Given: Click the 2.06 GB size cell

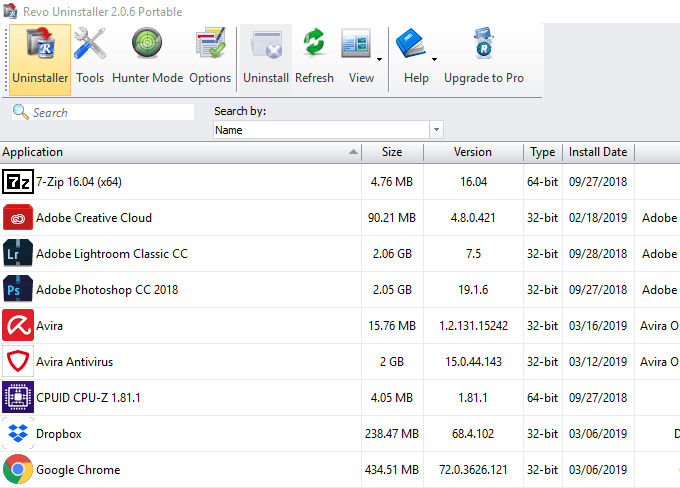Looking at the screenshot, I should click(x=392, y=254).
